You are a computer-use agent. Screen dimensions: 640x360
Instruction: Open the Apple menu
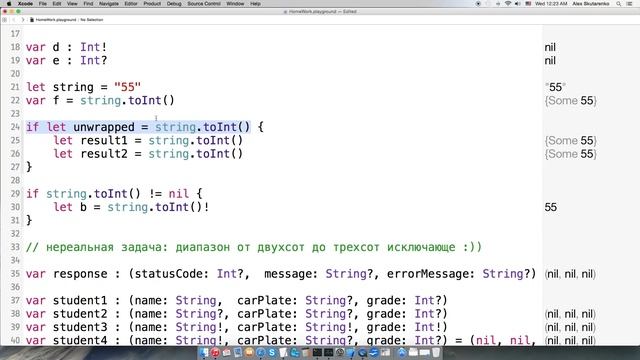[9, 4]
